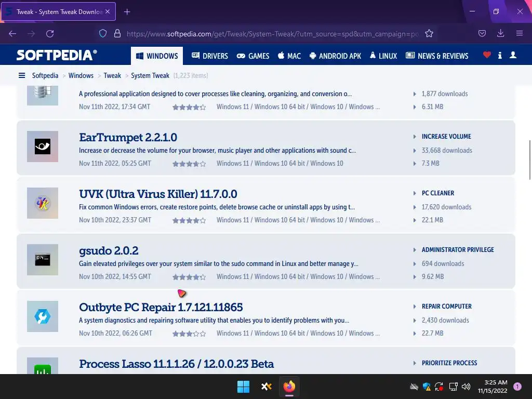Click the INCREASE VOLUME tag
The image size is (532, 399).
pos(446,137)
